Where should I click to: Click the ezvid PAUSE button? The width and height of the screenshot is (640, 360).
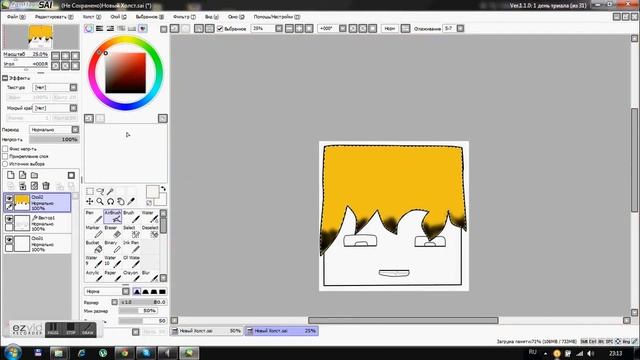[53, 329]
